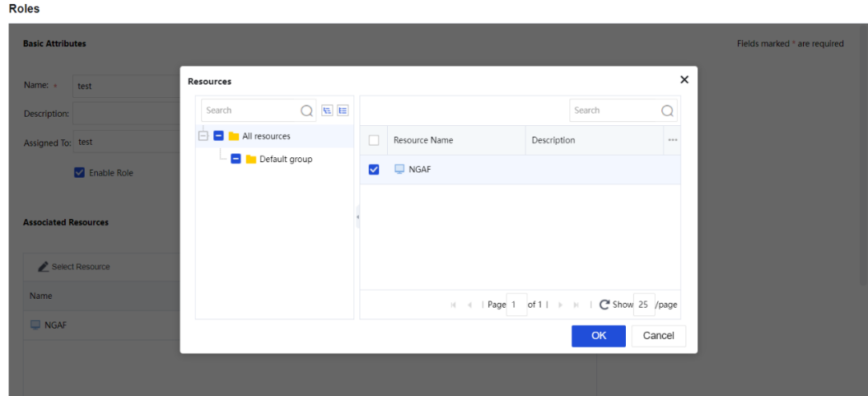Click the Default group folder icon
Image resolution: width=868 pixels, height=396 pixels.
click(x=250, y=159)
